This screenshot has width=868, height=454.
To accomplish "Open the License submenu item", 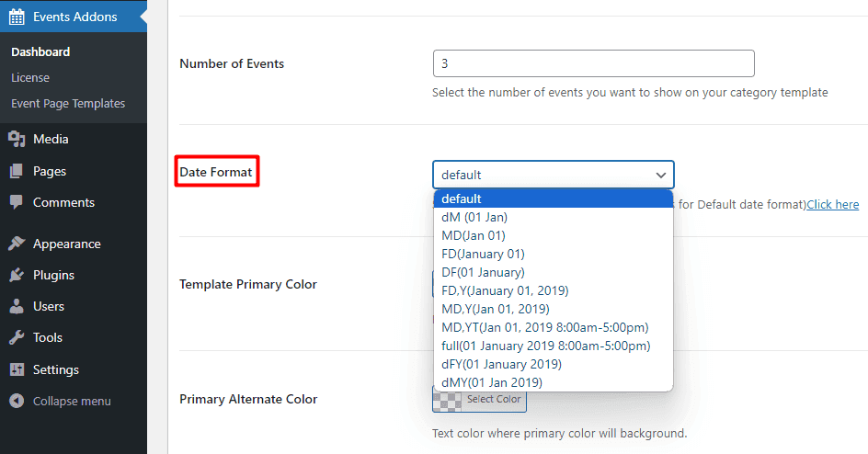I will click(x=30, y=78).
